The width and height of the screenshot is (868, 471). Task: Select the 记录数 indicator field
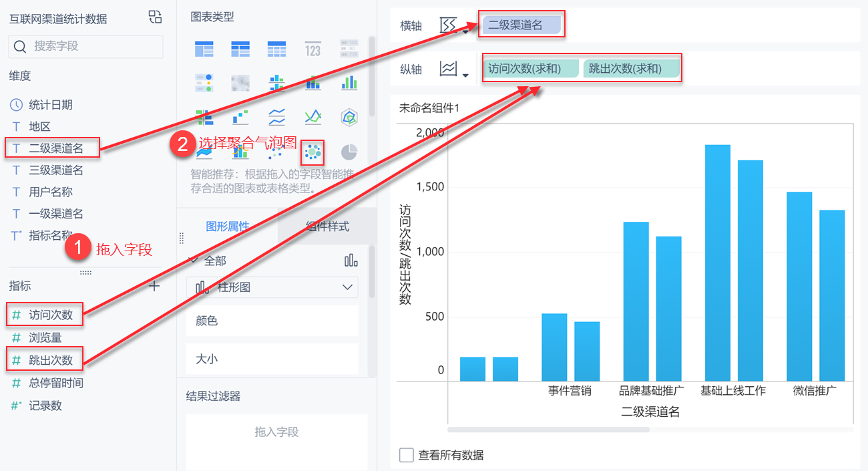coord(45,406)
